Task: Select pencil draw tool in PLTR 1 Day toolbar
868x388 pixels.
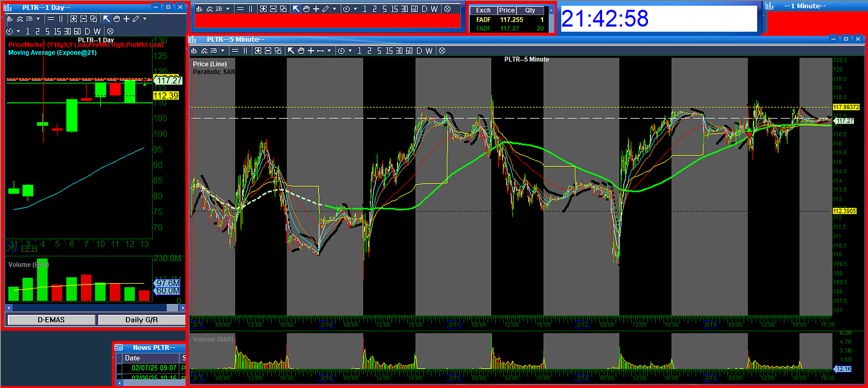Action: (135, 18)
